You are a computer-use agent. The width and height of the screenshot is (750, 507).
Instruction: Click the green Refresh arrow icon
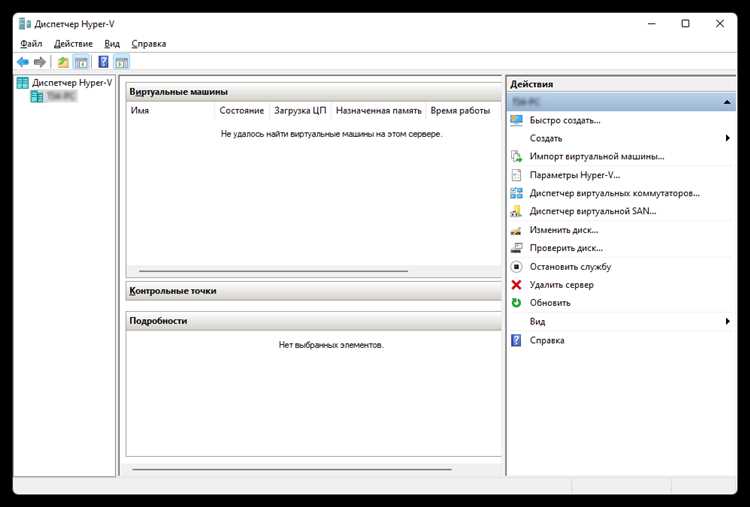[516, 303]
